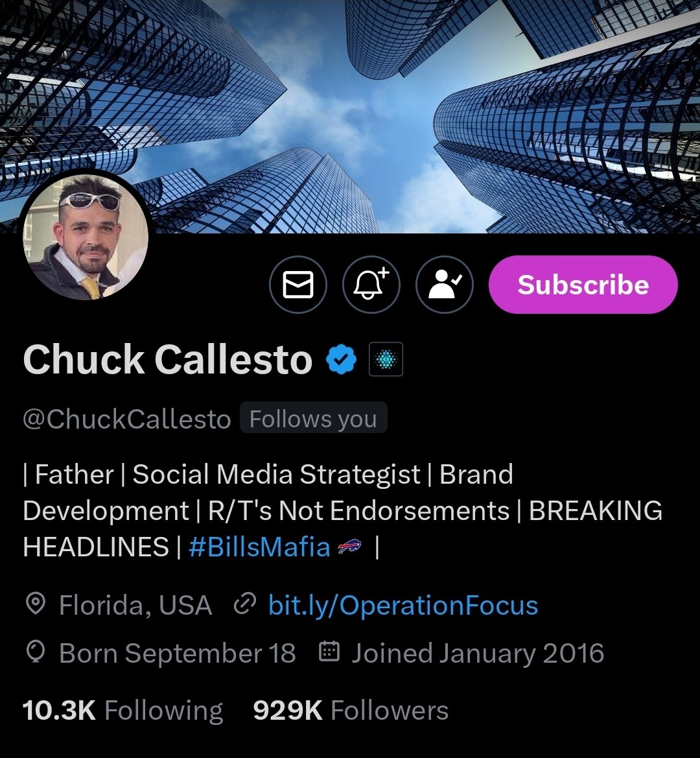Tap the Follows you label
Viewport: 700px width, 758px height.
(313, 419)
